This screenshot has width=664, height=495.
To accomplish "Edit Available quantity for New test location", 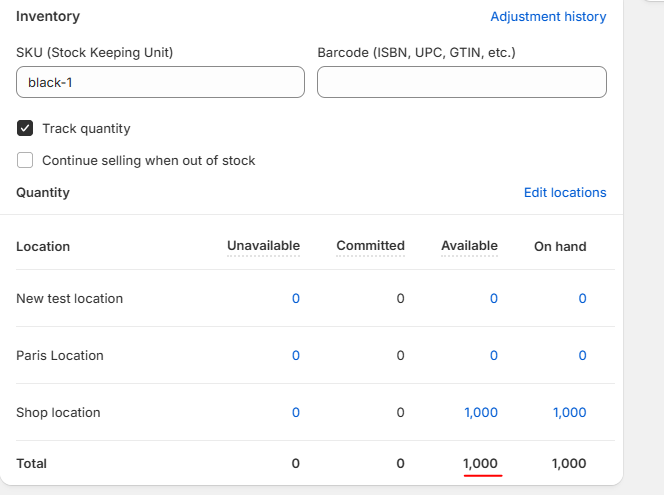I will pyautogui.click(x=493, y=299).
